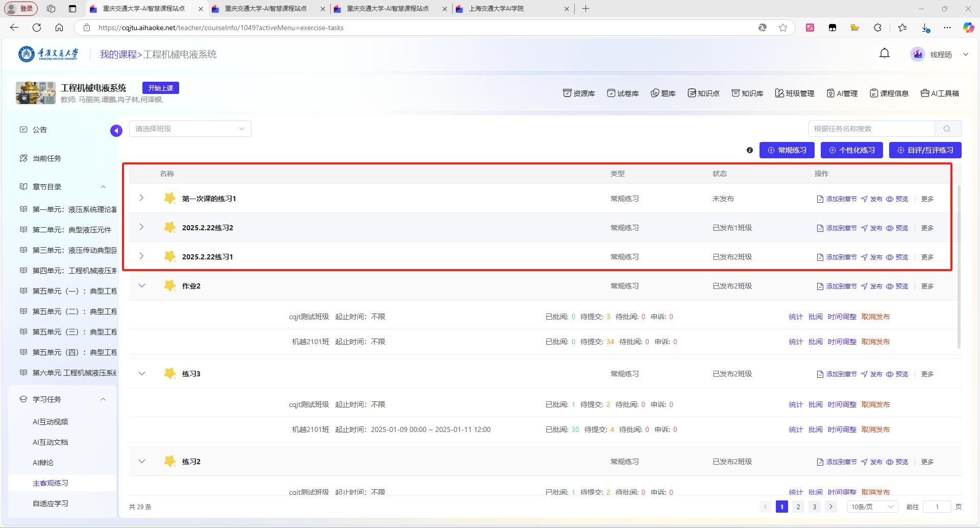Open the 资源库 resource library
This screenshot has width=980, height=528.
(x=579, y=93)
